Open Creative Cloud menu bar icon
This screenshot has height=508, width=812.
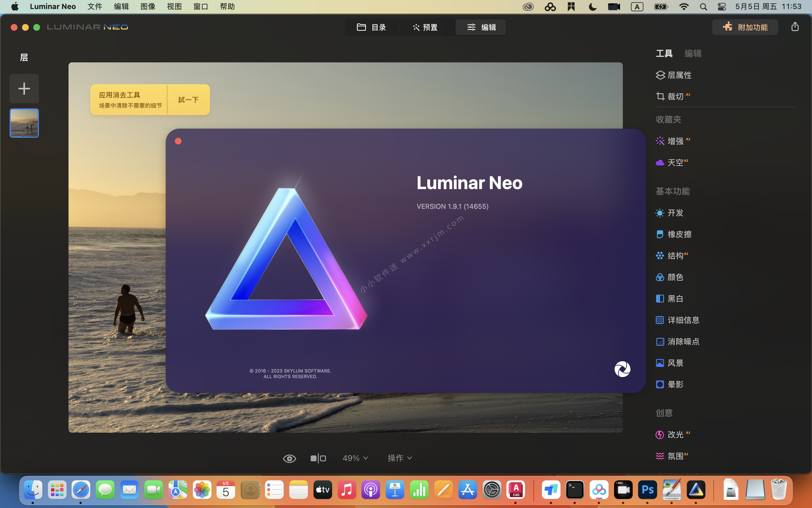click(528, 7)
